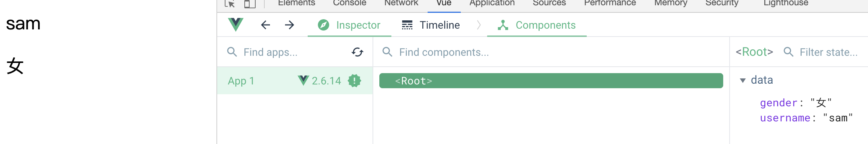This screenshot has height=144, width=868.
Task: Open the Console devtools tab
Action: point(350,3)
